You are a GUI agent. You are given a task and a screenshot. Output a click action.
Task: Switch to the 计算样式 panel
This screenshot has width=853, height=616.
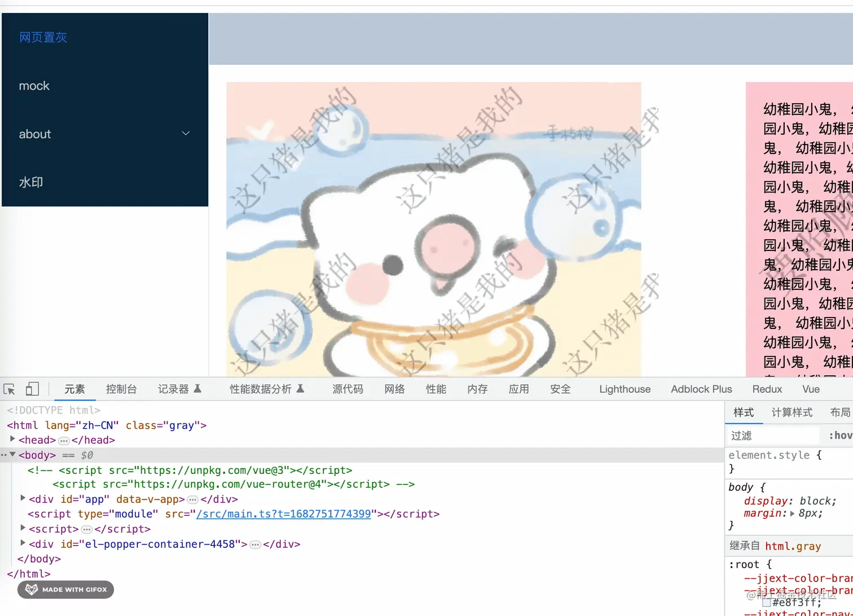[x=792, y=412]
